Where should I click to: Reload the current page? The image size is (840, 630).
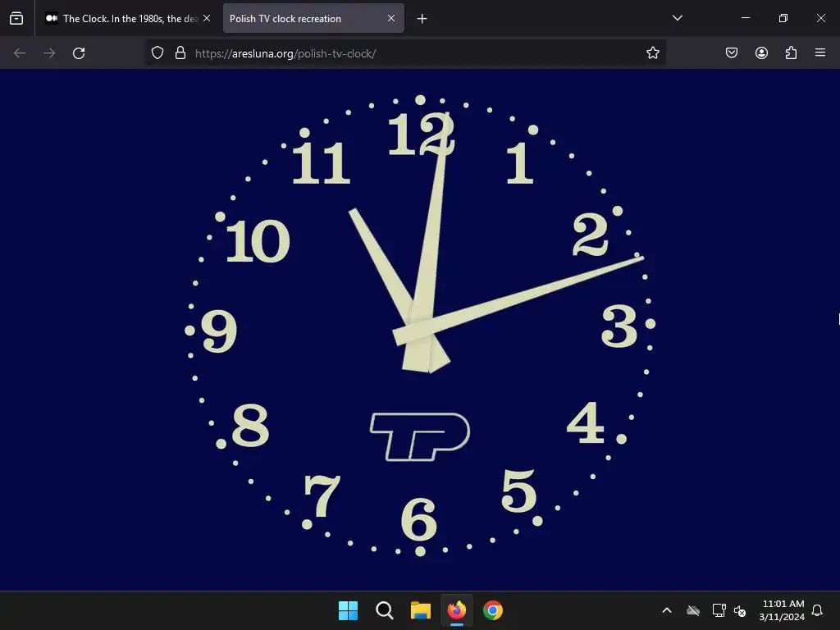pos(79,53)
